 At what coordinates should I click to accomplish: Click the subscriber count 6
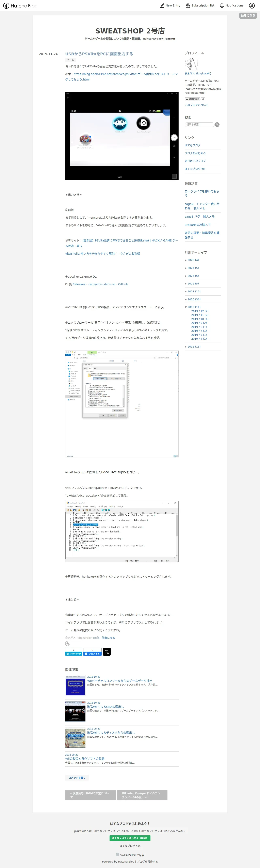(203, 99)
